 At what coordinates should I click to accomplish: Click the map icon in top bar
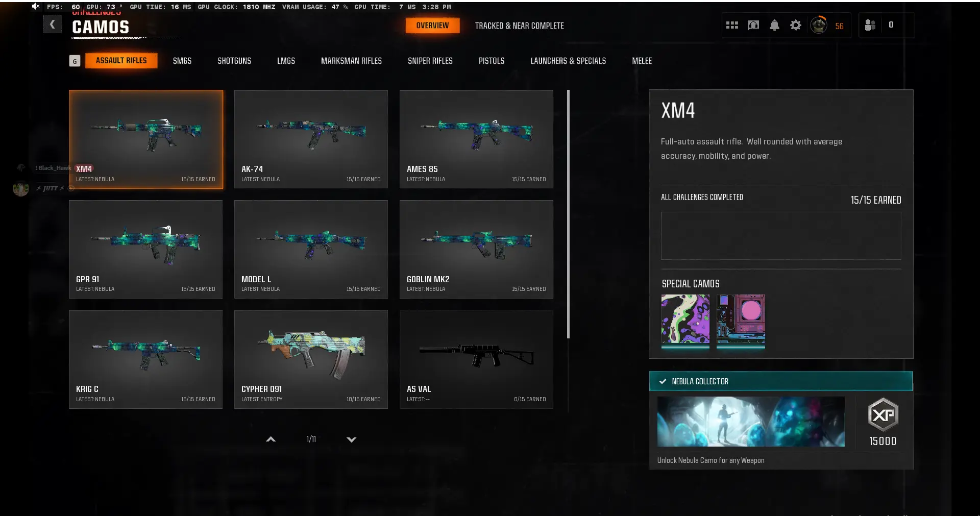click(753, 25)
